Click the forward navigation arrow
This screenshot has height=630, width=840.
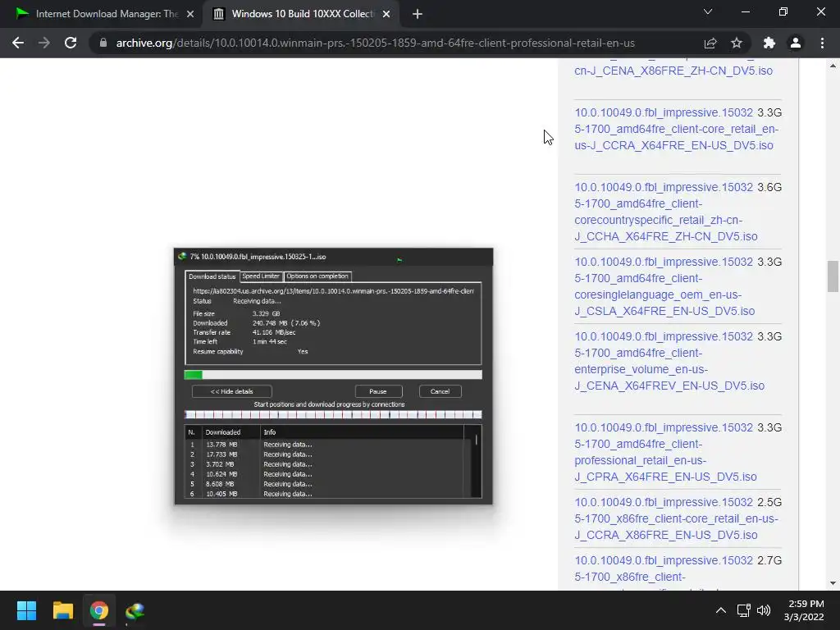pos(44,43)
